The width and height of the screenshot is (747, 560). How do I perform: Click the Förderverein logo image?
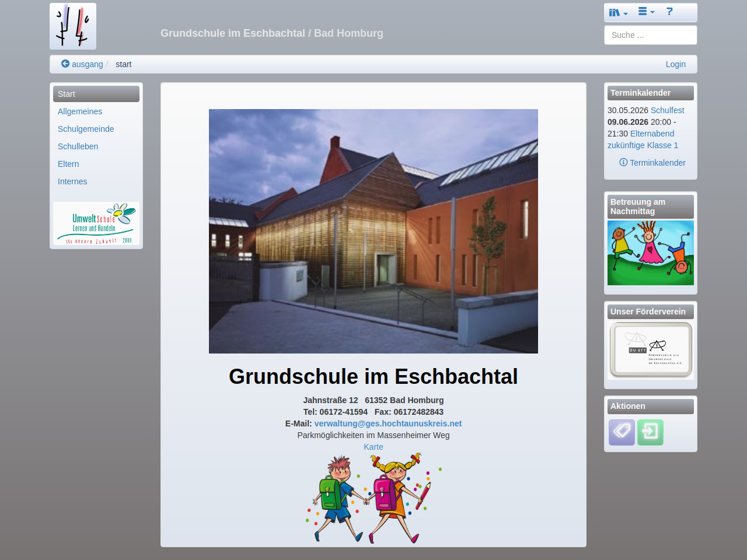(x=650, y=350)
